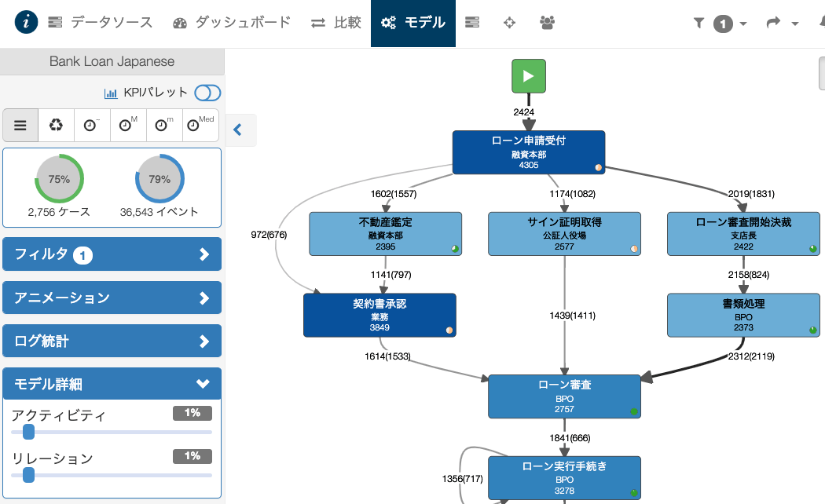The width and height of the screenshot is (825, 504).
Task: Click the info icon in the top bar
Action: [26, 22]
